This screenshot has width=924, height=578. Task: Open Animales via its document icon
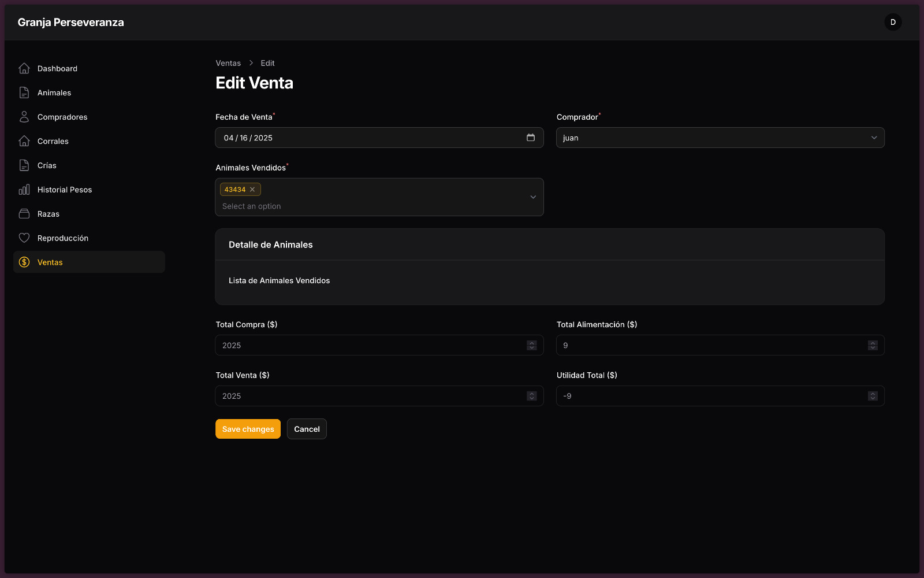pos(24,92)
